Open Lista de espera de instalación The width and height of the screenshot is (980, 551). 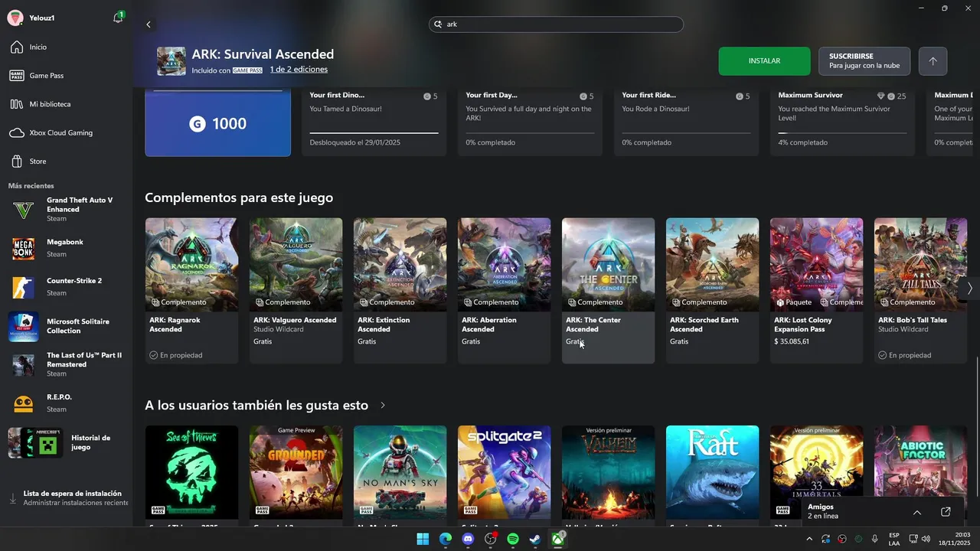pos(67,498)
